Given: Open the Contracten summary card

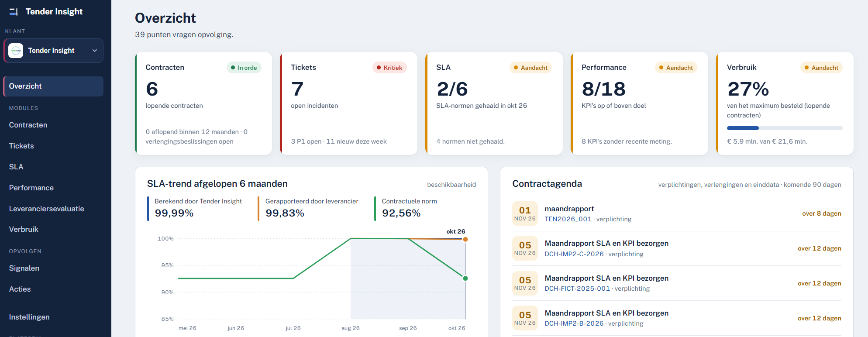Looking at the screenshot, I should click(x=203, y=103).
